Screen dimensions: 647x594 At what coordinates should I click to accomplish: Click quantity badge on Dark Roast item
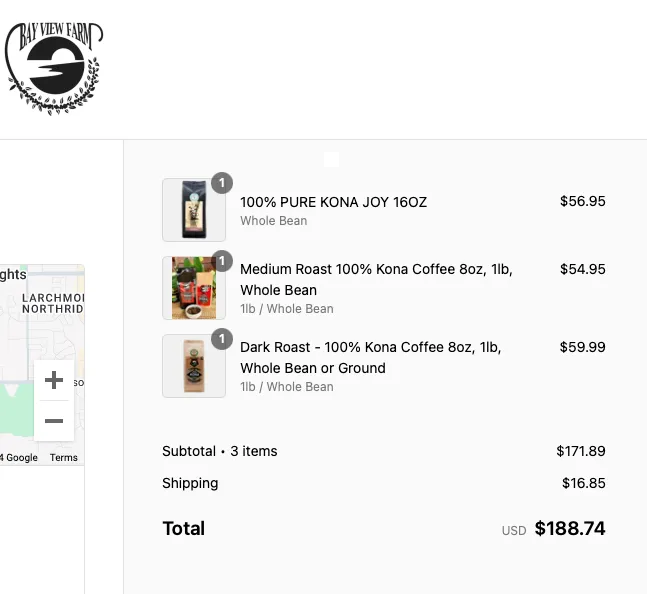[x=222, y=339]
